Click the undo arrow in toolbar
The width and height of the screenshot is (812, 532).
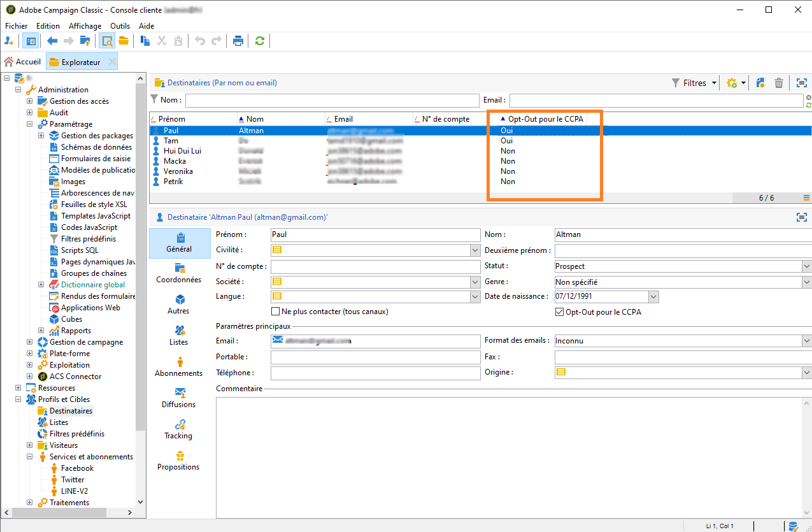[200, 41]
